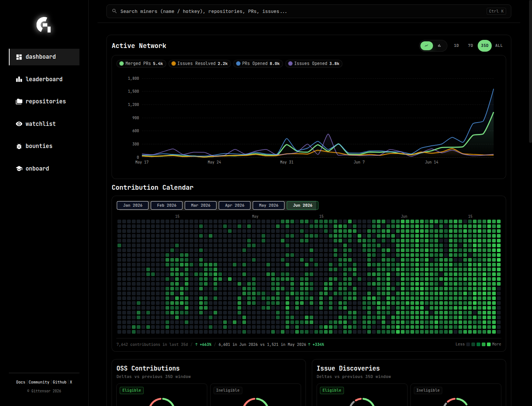
Task: Click the onboard graduation cap icon
Action: click(x=19, y=169)
